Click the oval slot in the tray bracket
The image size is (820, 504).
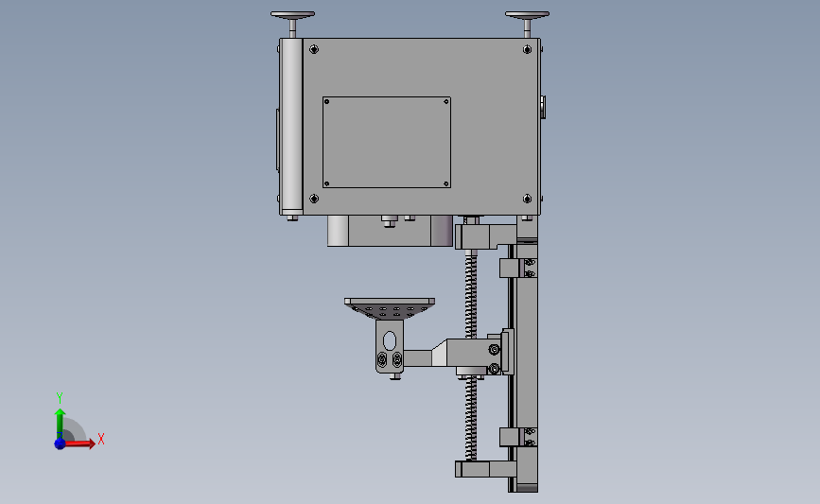tap(390, 340)
